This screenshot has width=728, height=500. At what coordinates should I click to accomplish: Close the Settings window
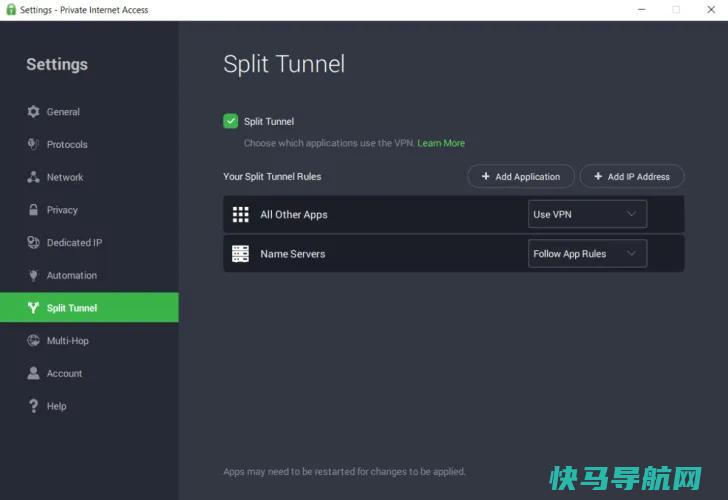(711, 9)
